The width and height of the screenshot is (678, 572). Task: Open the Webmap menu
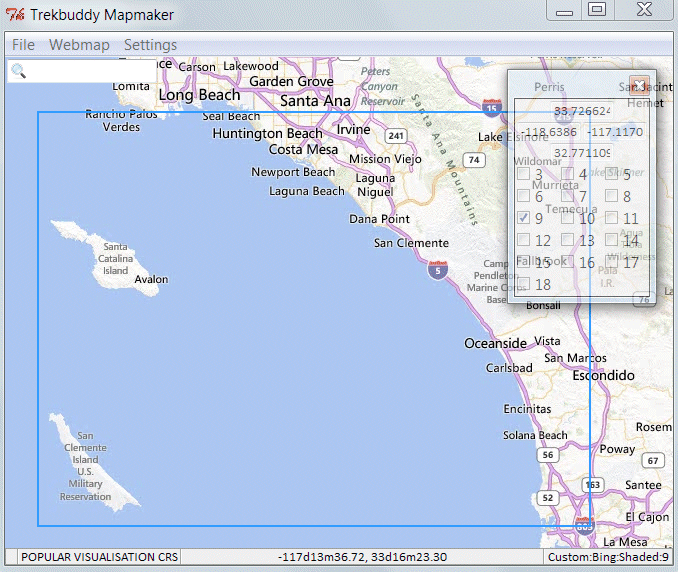(79, 45)
